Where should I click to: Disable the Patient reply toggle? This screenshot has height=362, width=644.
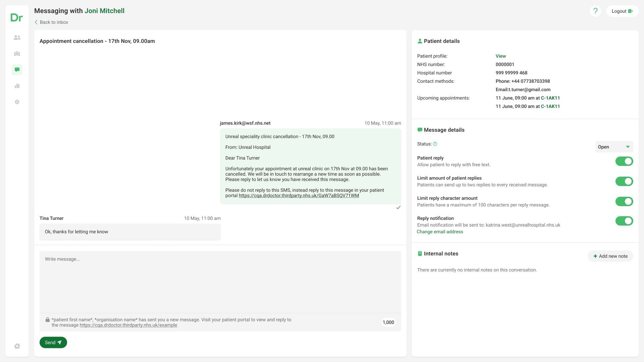624,161
